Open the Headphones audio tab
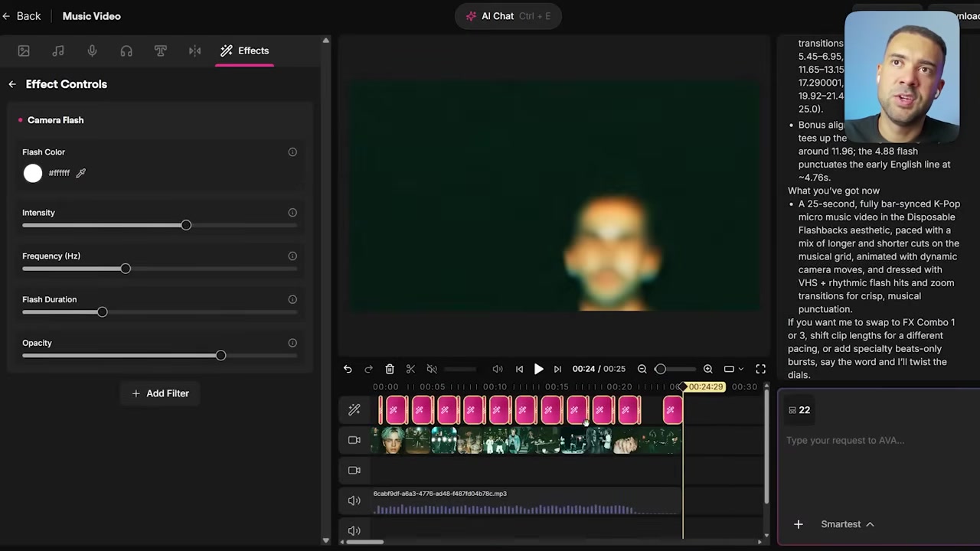980x551 pixels. pyautogui.click(x=126, y=51)
